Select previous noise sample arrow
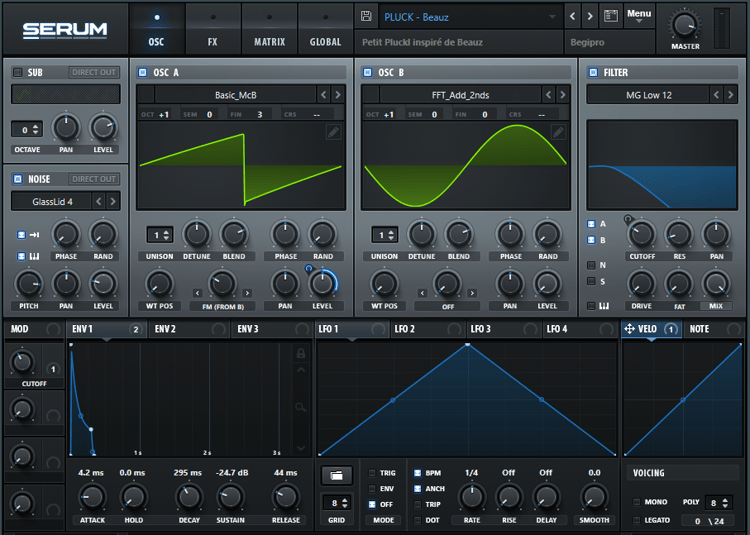This screenshot has height=535, width=750. click(x=99, y=201)
